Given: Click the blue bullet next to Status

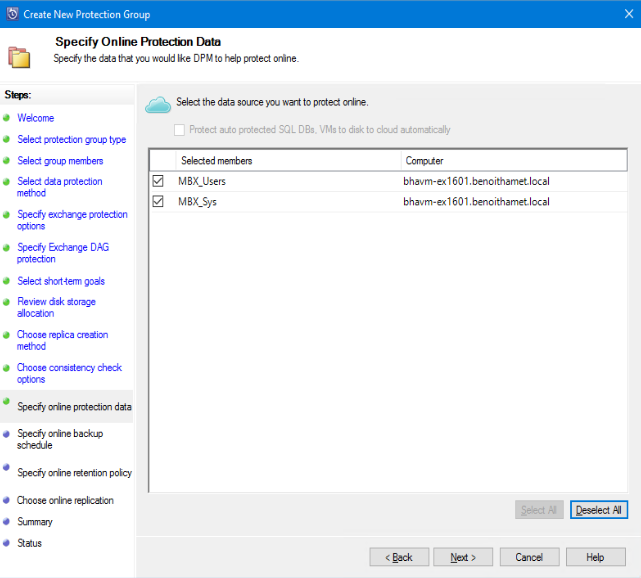Looking at the screenshot, I should pos(6,543).
